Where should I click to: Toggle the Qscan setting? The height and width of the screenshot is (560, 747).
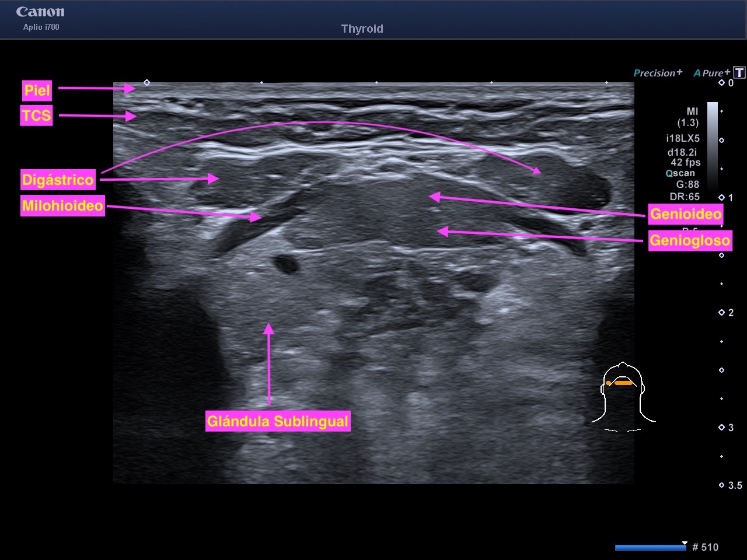(x=680, y=173)
